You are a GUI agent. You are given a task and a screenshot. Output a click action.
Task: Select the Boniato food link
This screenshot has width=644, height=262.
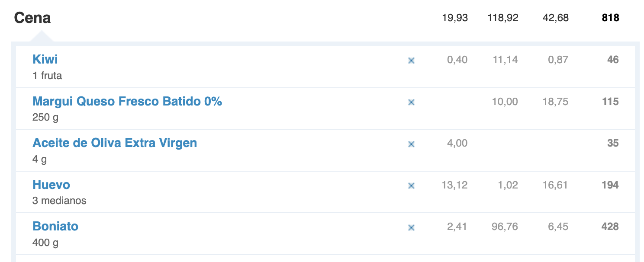pos(55,226)
